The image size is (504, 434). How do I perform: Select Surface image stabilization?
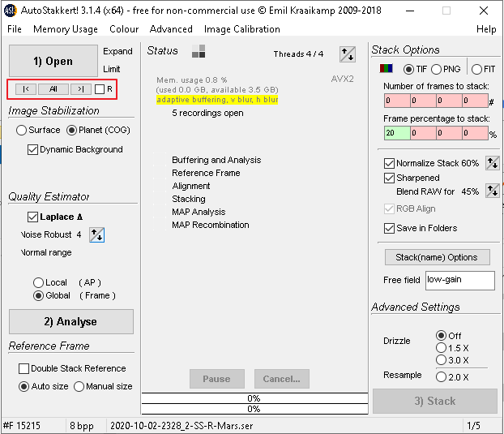(x=22, y=130)
